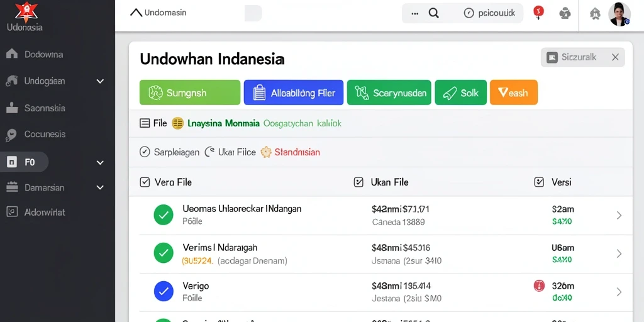The image size is (644, 322).
Task: Click the gray club-shaped icon in top bar
Action: point(565,14)
